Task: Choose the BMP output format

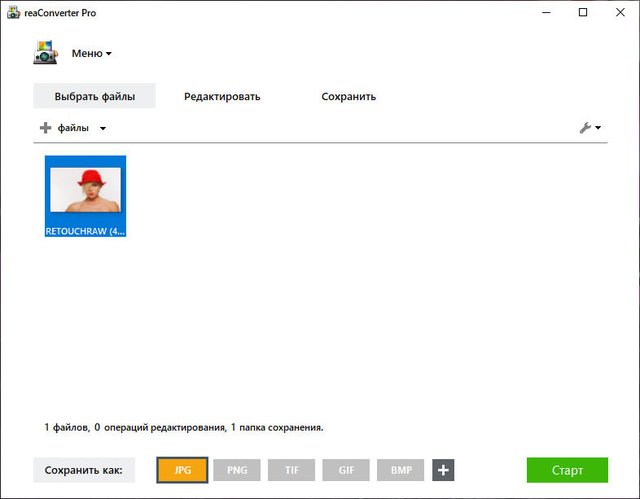Action: tap(401, 469)
